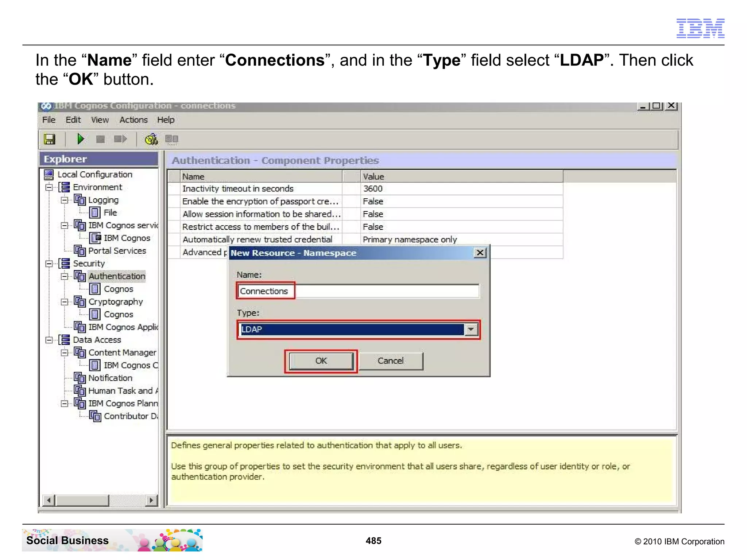Click the Data Access node icon

(64, 340)
